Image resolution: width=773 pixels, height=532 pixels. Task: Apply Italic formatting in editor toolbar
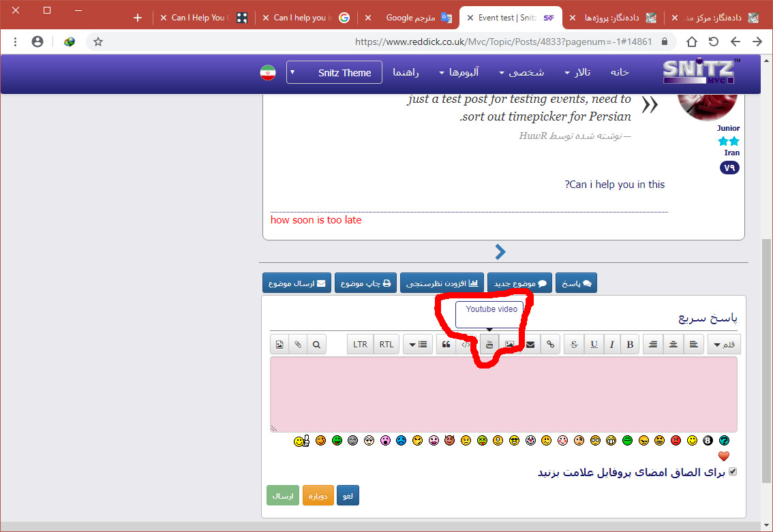tap(612, 345)
